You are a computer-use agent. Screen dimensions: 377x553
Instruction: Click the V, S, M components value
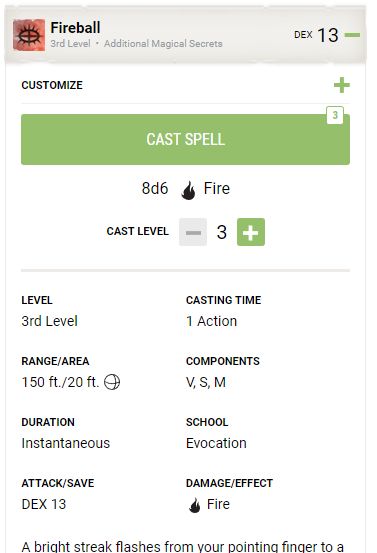[206, 382]
